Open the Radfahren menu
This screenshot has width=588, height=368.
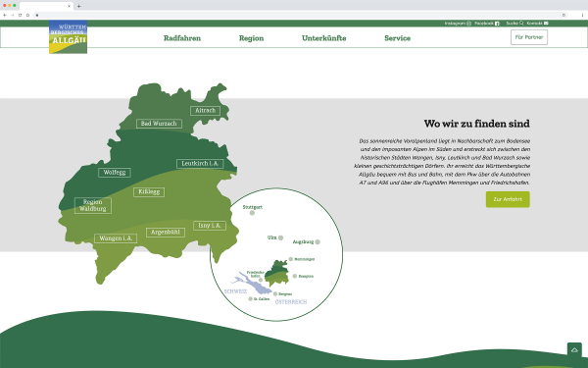click(182, 38)
